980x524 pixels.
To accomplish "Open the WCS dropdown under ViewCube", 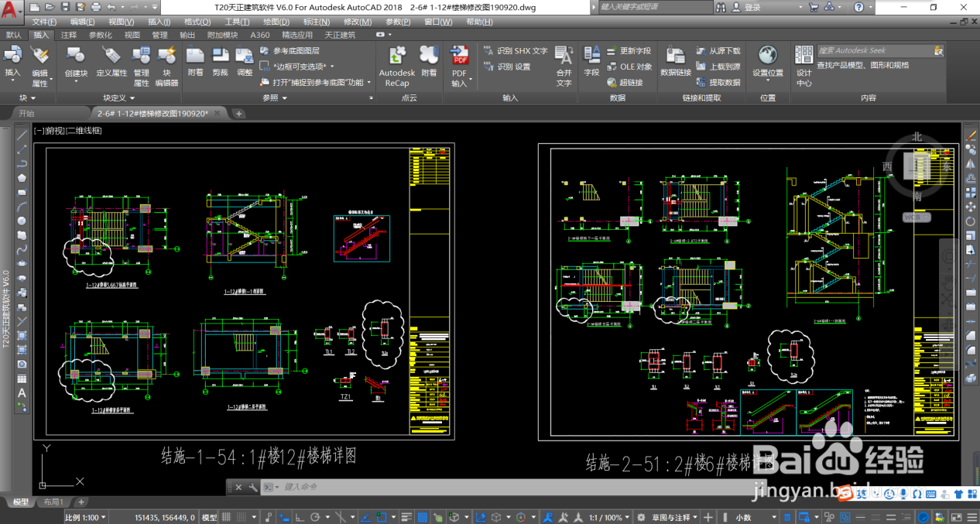I will [917, 217].
